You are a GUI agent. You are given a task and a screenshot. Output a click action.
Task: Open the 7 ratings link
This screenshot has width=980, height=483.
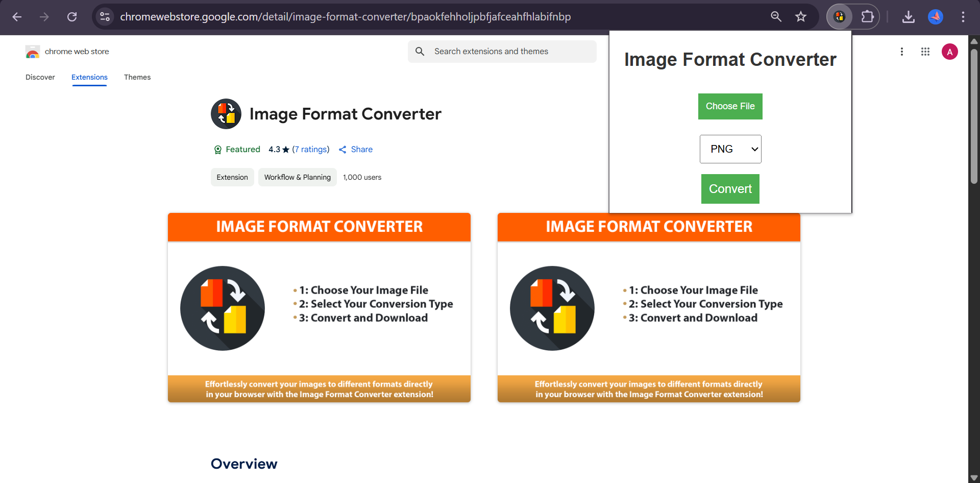coord(311,149)
